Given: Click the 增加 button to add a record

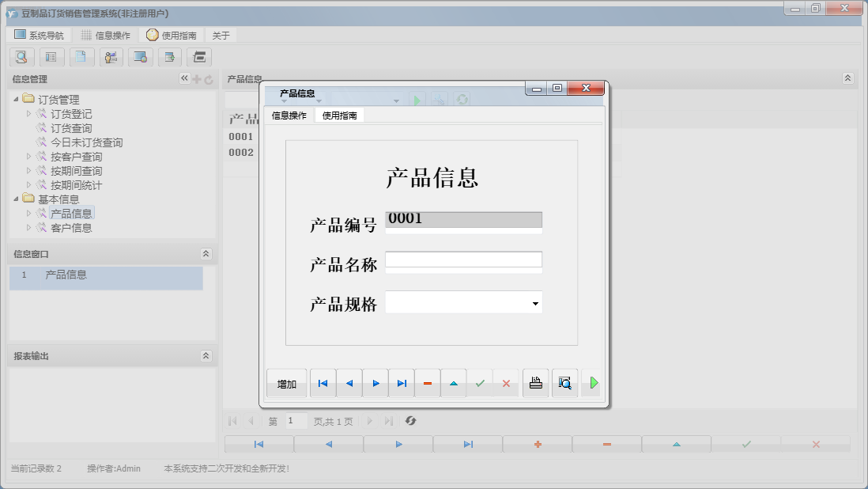Looking at the screenshot, I should [286, 382].
